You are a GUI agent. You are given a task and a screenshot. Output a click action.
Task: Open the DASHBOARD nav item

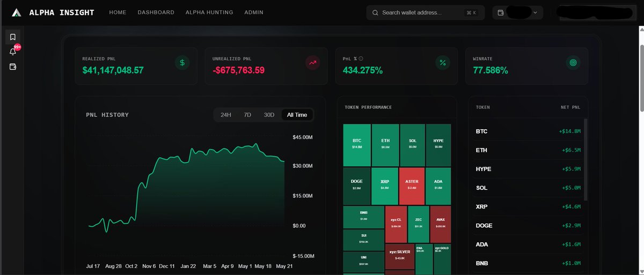tap(156, 12)
